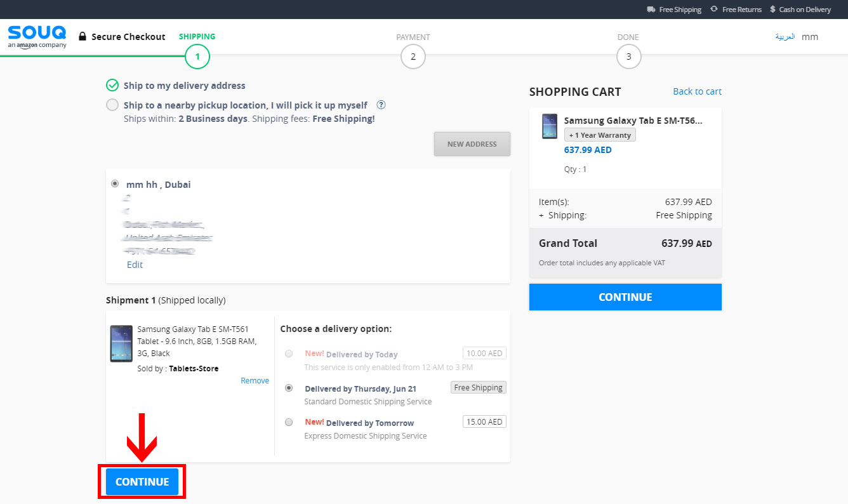Select Delivered by Tomorrow express option
The image size is (848, 504).
click(x=289, y=422)
